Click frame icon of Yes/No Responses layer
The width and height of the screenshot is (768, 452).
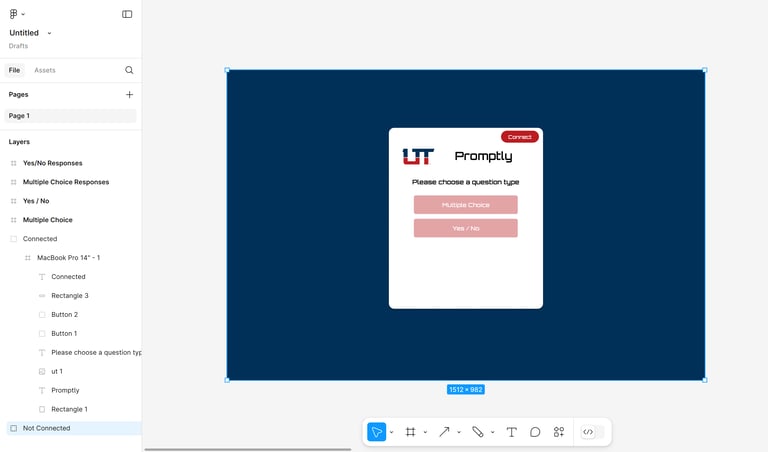click(x=14, y=163)
